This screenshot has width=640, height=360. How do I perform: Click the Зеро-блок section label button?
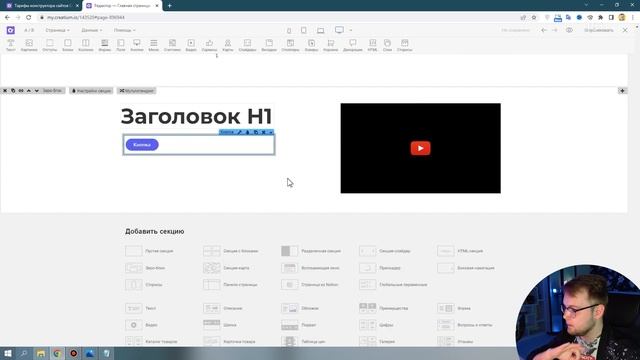pyautogui.click(x=52, y=91)
